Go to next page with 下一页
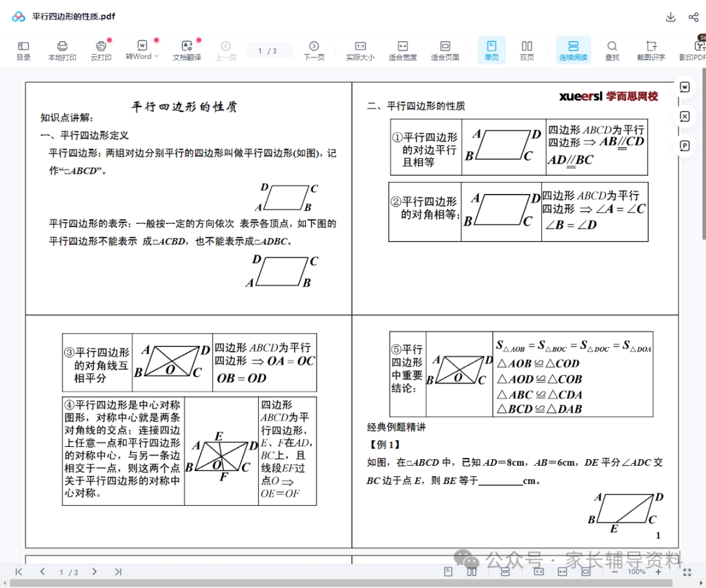The height and width of the screenshot is (588, 706). [314, 50]
